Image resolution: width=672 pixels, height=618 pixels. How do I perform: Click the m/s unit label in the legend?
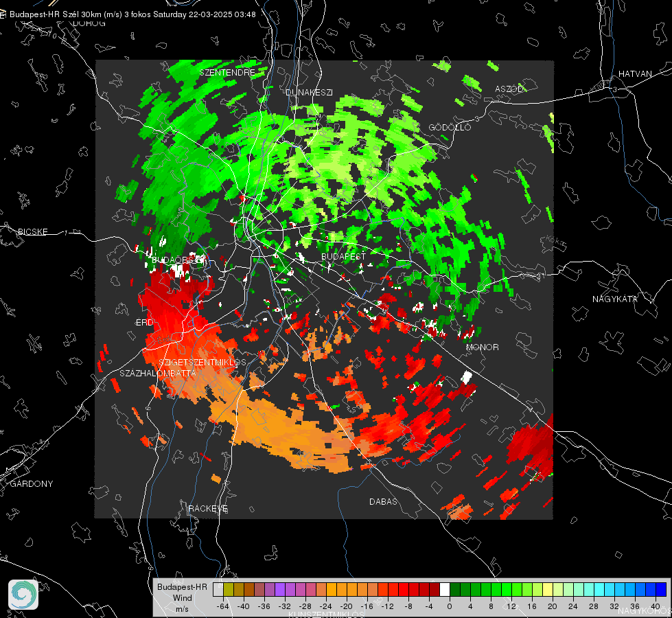coord(182,608)
